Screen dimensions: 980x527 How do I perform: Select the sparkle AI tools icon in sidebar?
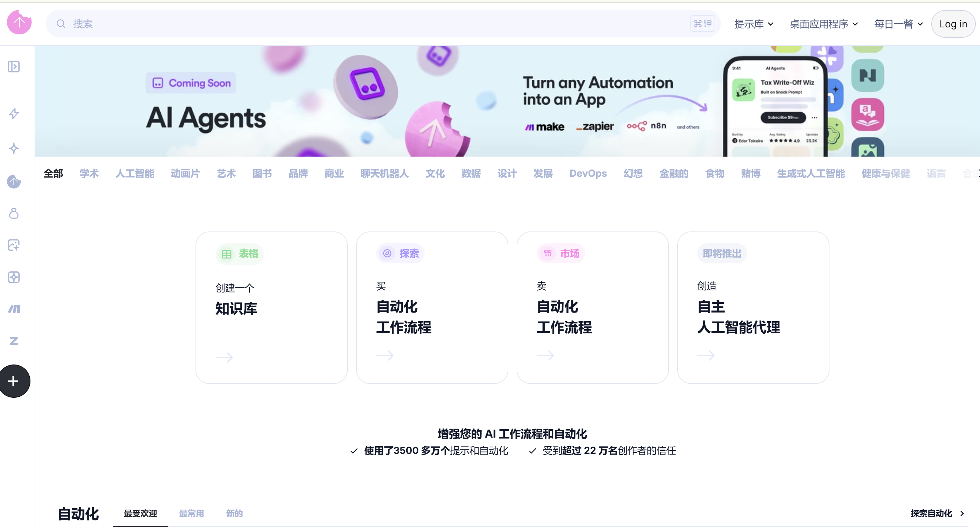tap(14, 148)
